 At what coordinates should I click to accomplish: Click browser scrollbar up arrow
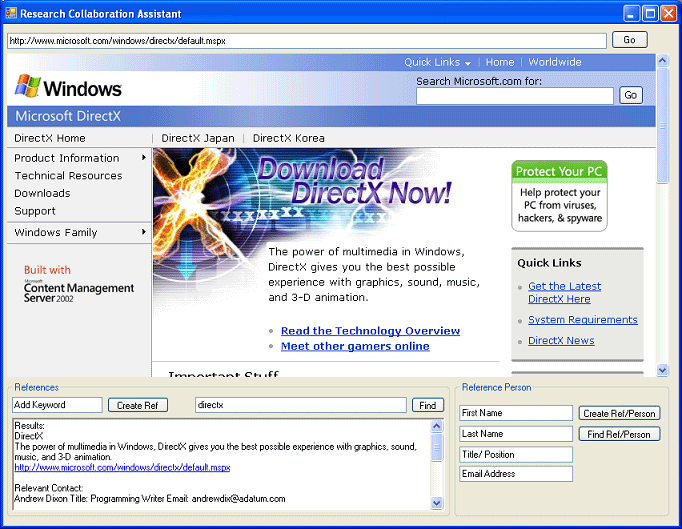click(662, 60)
